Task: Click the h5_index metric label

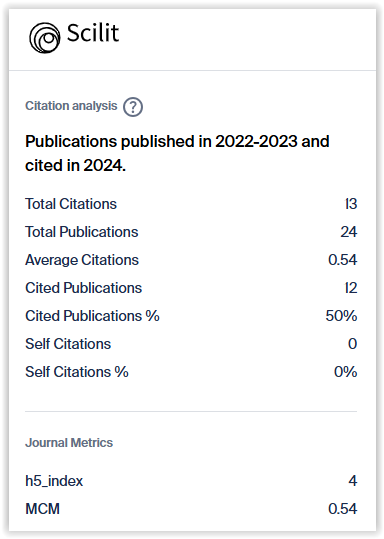Action: 54,481
